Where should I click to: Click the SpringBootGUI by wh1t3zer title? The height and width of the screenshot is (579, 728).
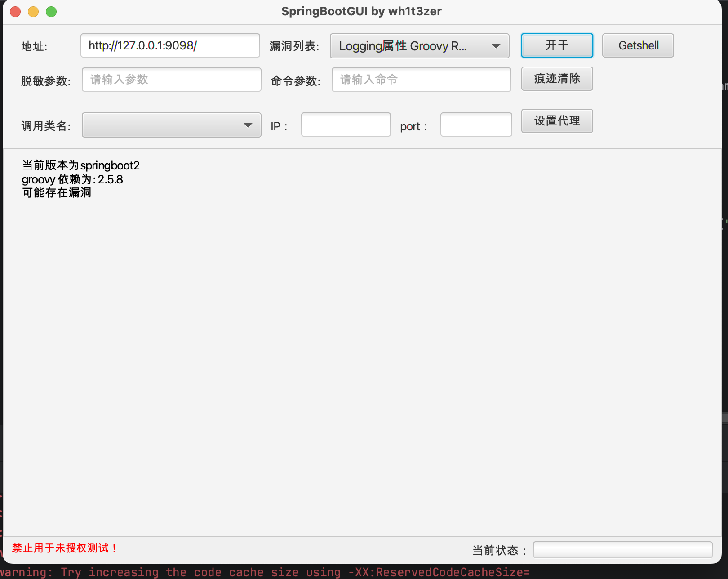coord(361,11)
